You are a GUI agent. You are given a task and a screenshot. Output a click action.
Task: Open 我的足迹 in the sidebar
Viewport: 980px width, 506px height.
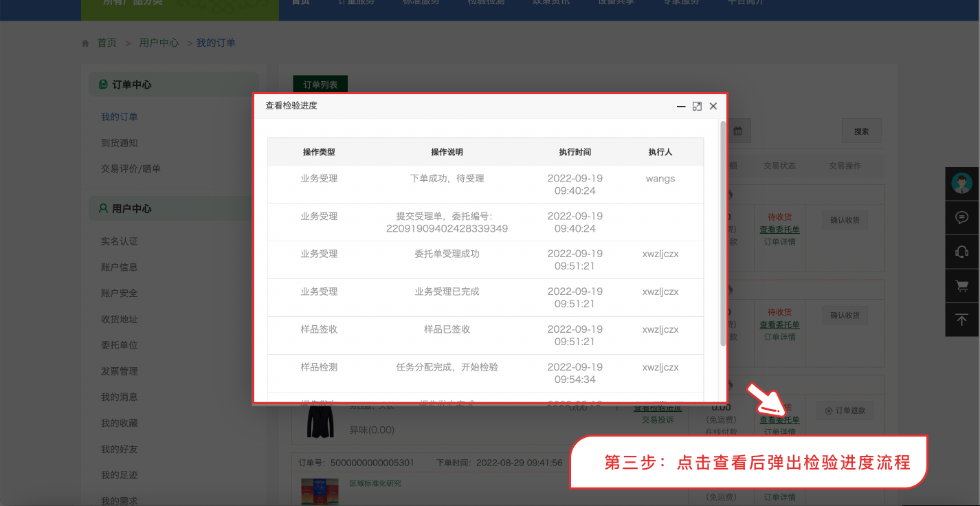[x=120, y=475]
